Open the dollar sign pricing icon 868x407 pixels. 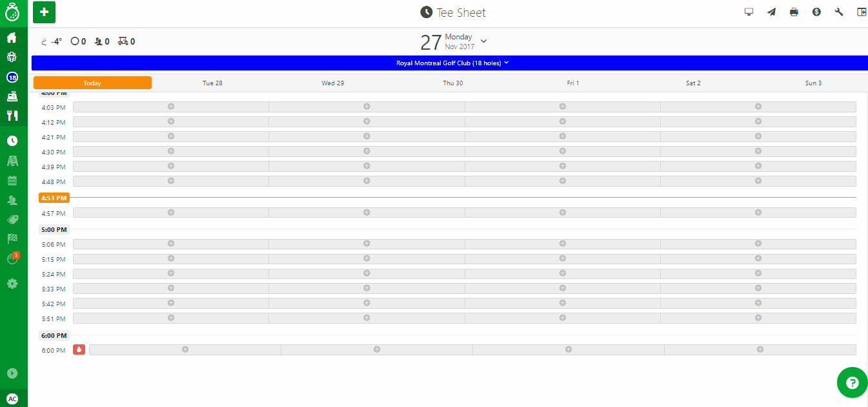pyautogui.click(x=816, y=12)
